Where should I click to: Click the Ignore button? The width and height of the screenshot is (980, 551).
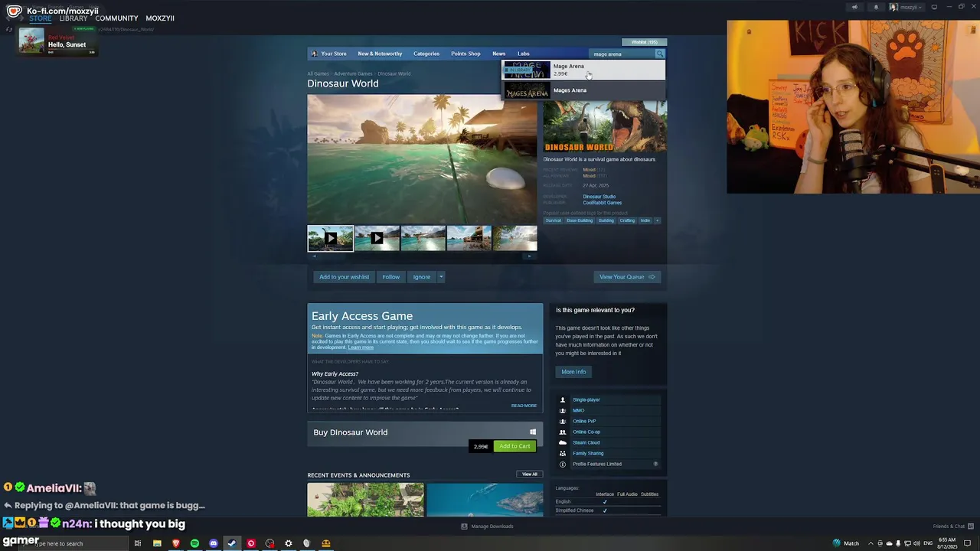(421, 277)
